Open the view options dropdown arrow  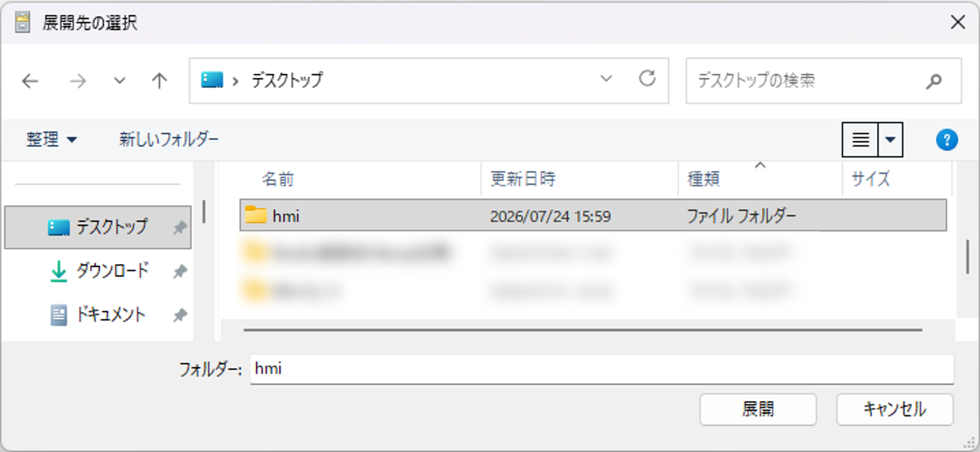[890, 140]
